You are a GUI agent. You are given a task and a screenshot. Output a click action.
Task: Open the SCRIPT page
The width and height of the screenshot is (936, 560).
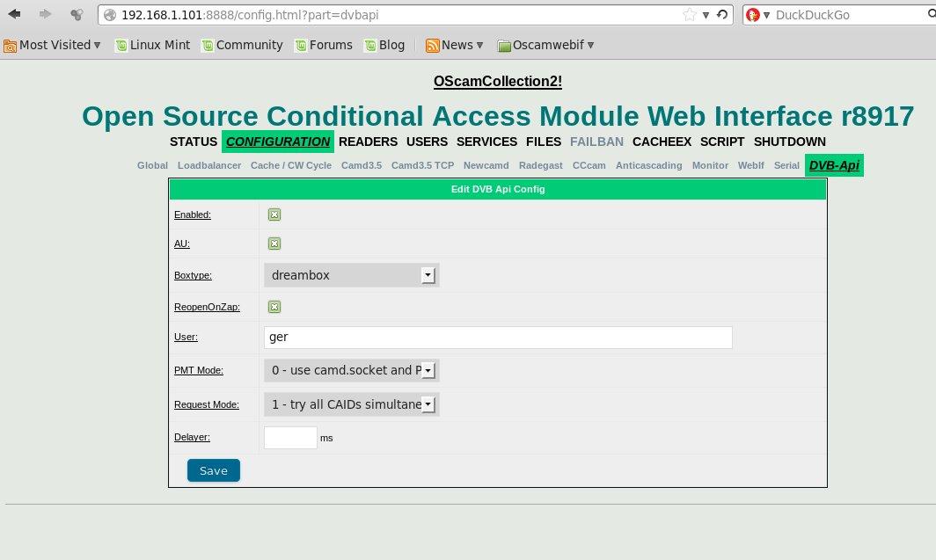tap(722, 142)
